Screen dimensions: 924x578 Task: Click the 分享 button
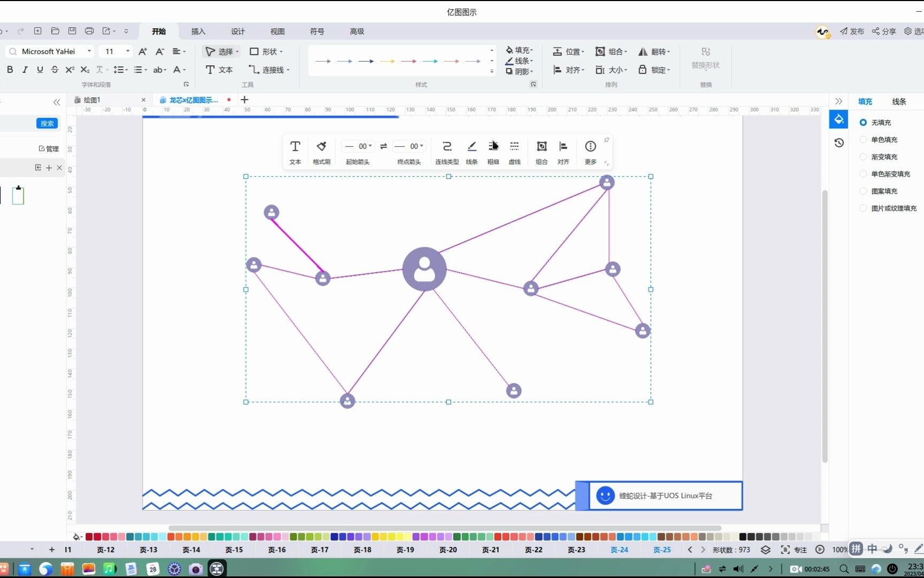point(884,32)
